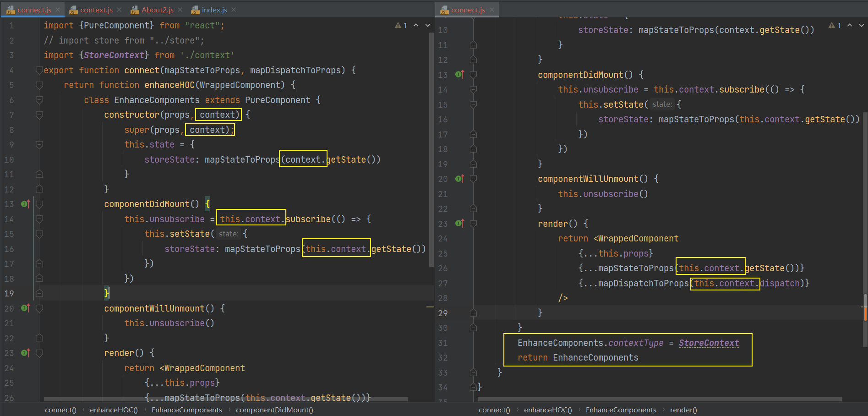868x416 pixels.
Task: Collapse render fold on right line 23
Action: [x=474, y=224]
